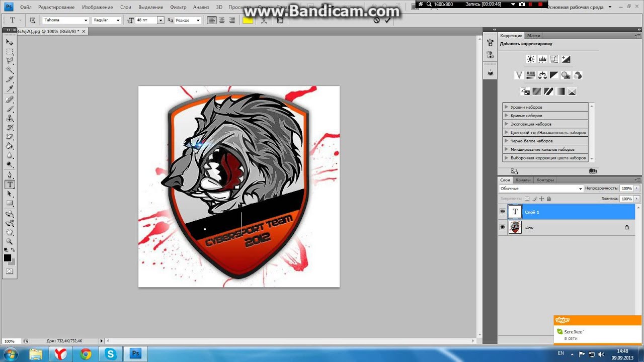644x362 pixels.
Task: Select the Zoom tool in toolbox
Action: click(10, 242)
